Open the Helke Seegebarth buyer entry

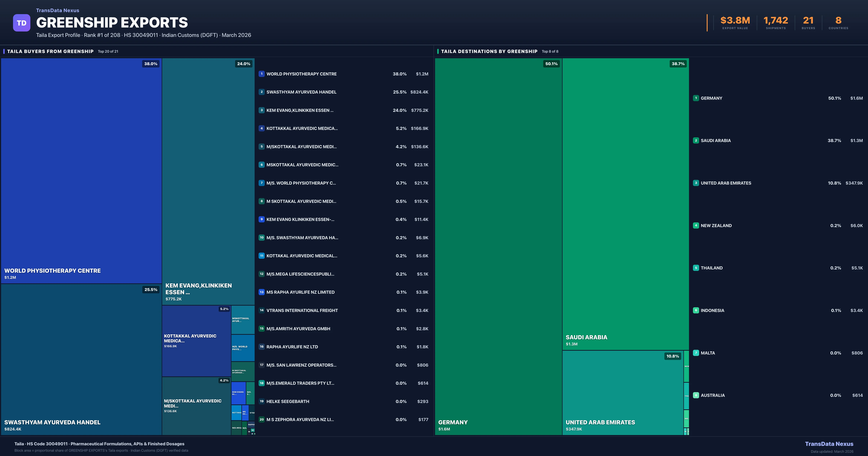click(343, 401)
